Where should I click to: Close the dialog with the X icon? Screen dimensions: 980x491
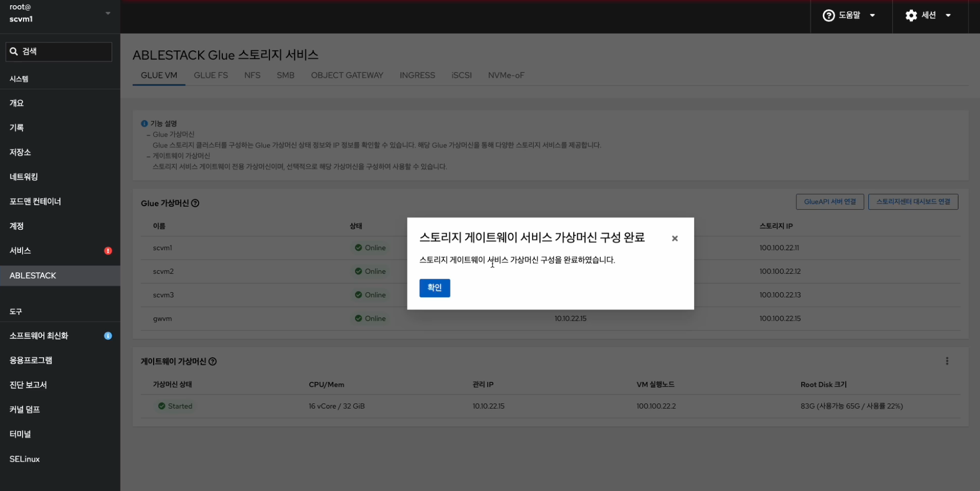click(675, 239)
